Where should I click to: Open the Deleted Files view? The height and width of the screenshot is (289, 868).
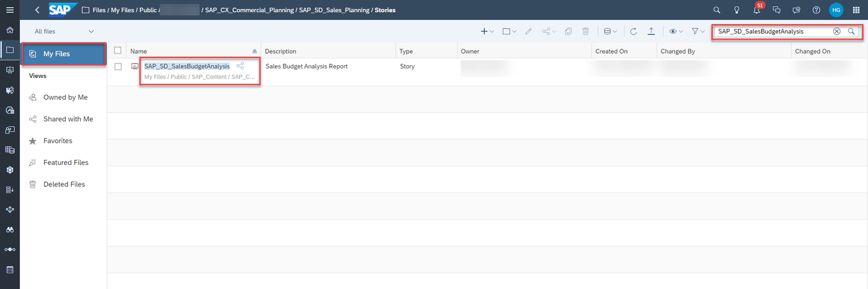coord(64,184)
